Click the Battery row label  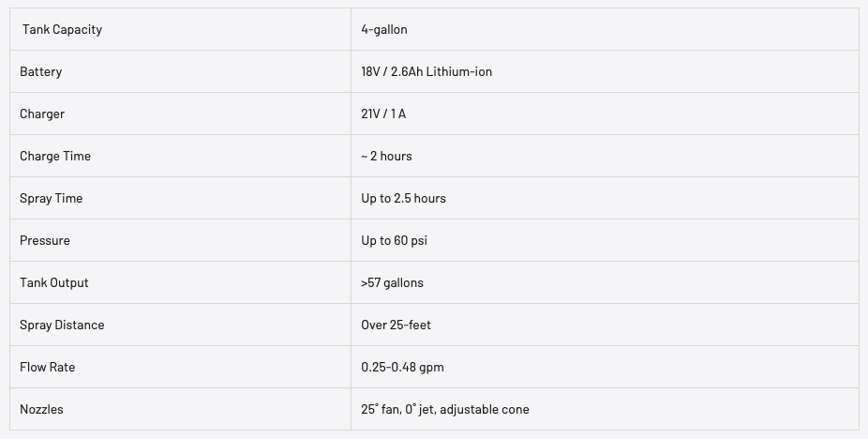coord(41,71)
